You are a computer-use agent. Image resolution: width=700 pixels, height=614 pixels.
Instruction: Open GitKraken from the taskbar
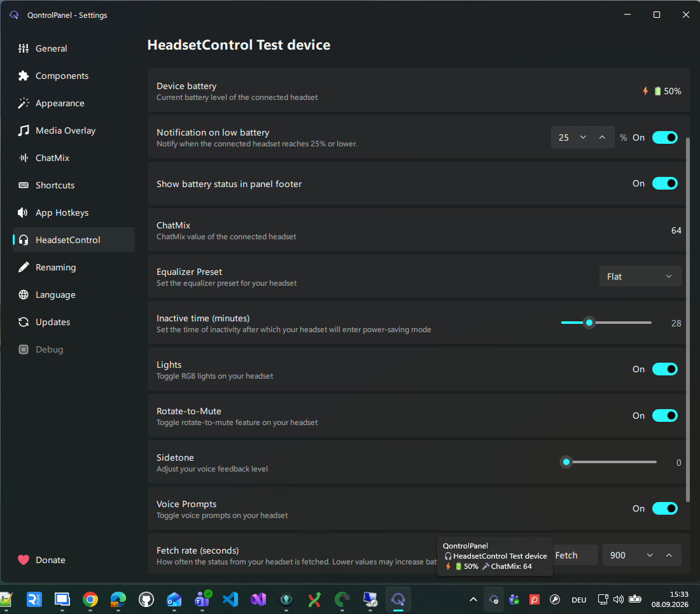pyautogui.click(x=286, y=599)
